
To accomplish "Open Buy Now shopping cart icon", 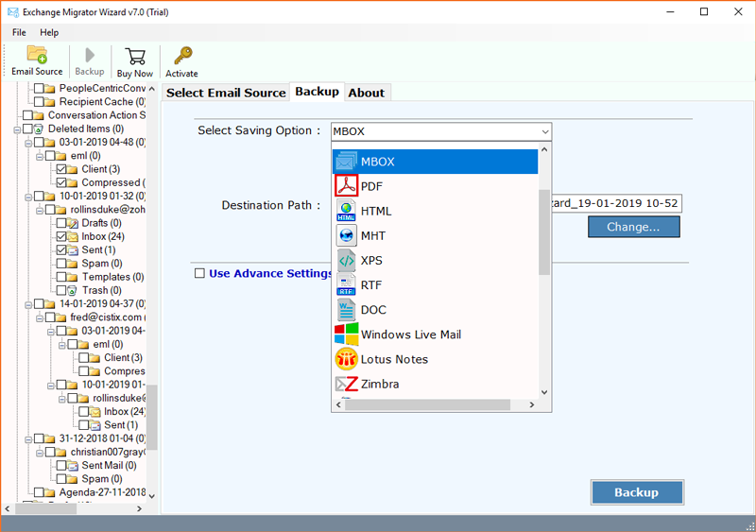I will pyautogui.click(x=135, y=56).
